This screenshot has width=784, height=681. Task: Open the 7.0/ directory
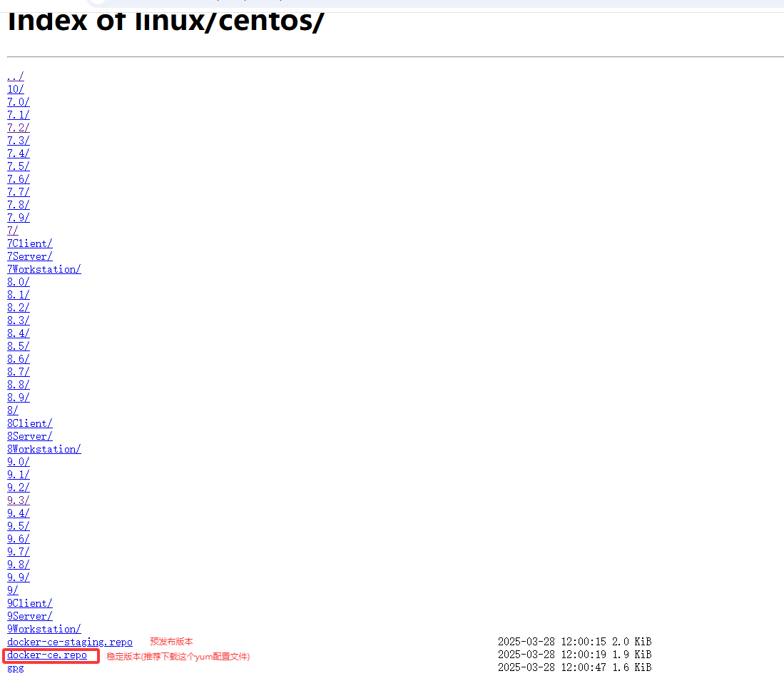[x=19, y=102]
